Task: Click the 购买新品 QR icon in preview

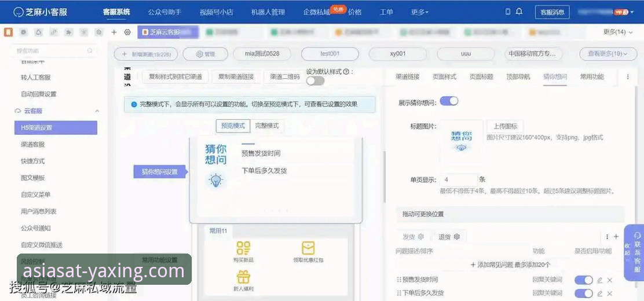Action: pyautogui.click(x=243, y=248)
